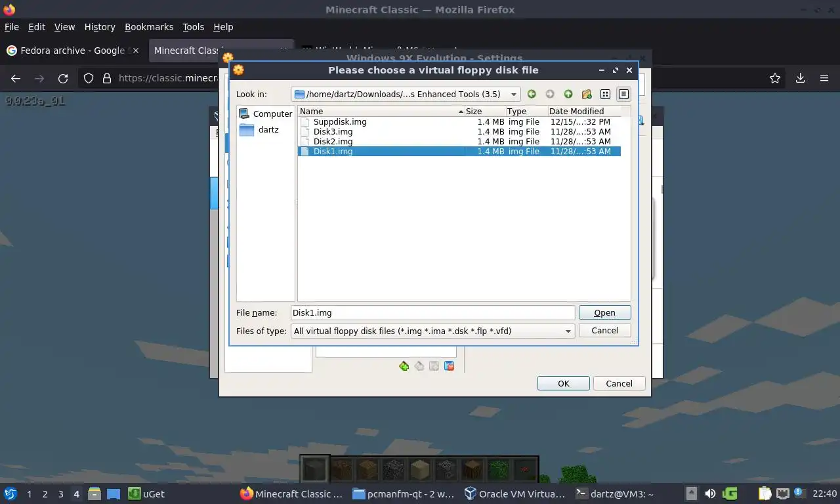The image size is (840, 504).
Task: Open uGet from the taskbar
Action: [x=146, y=493]
